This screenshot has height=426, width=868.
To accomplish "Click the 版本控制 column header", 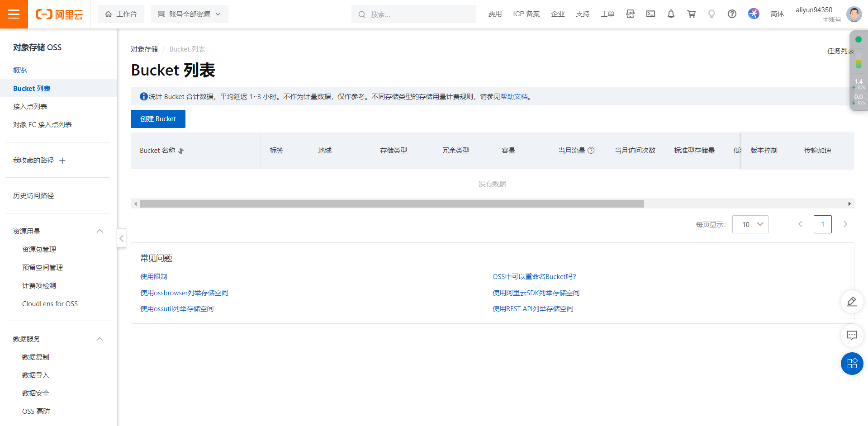I will click(764, 151).
